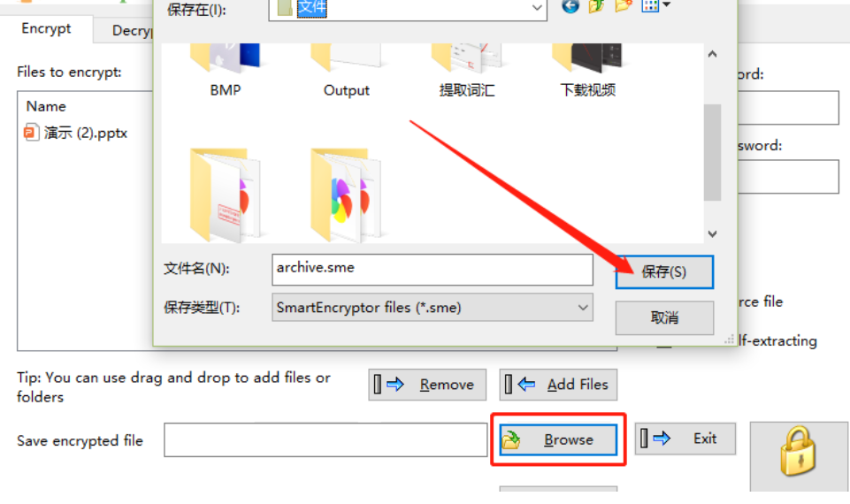Screen dimensions: 850x504
Task: Click the back navigation arrow icon
Action: pyautogui.click(x=570, y=5)
